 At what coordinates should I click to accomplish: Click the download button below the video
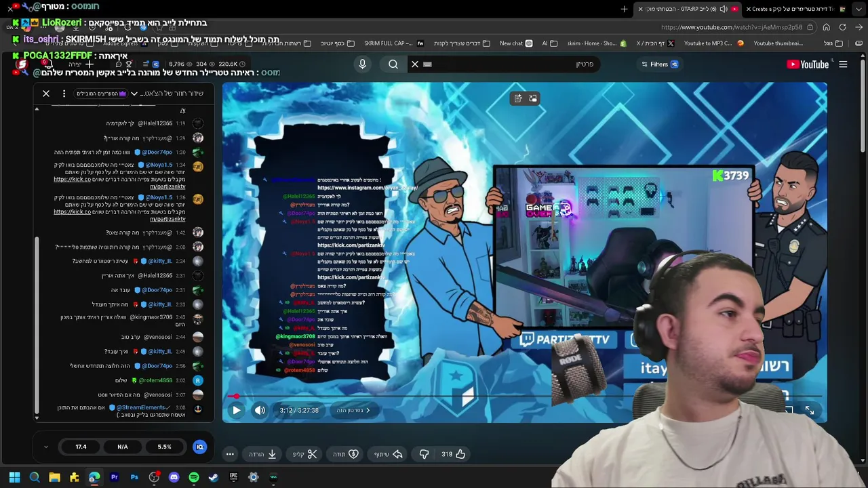coord(262,454)
